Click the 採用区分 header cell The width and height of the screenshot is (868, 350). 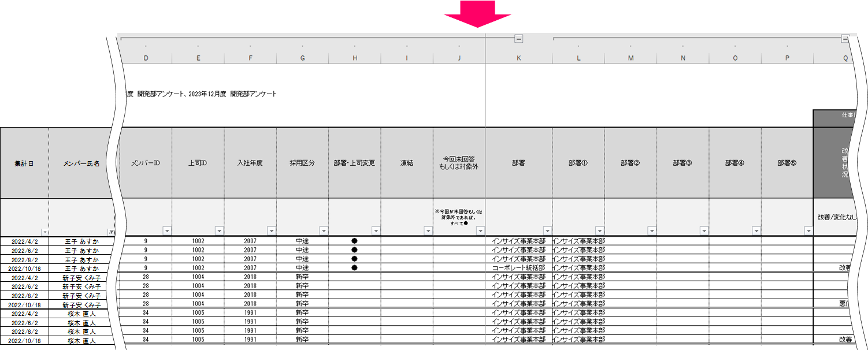pos(303,163)
